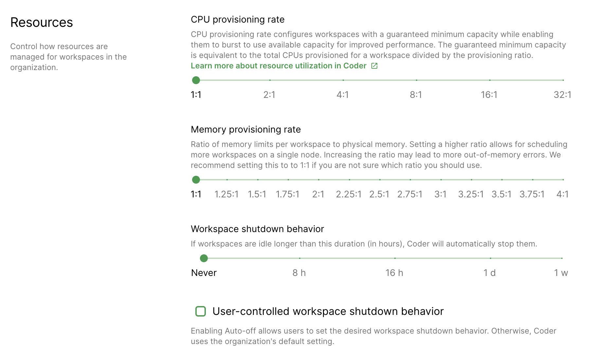Set workspace shutdown behavior to 1 w
This screenshot has height=364, width=591.
point(562,258)
